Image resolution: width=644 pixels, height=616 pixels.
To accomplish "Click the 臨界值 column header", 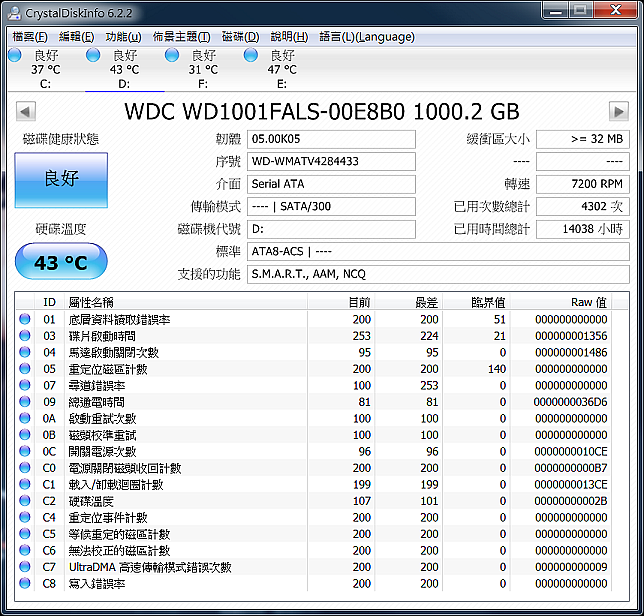I will 476,302.
